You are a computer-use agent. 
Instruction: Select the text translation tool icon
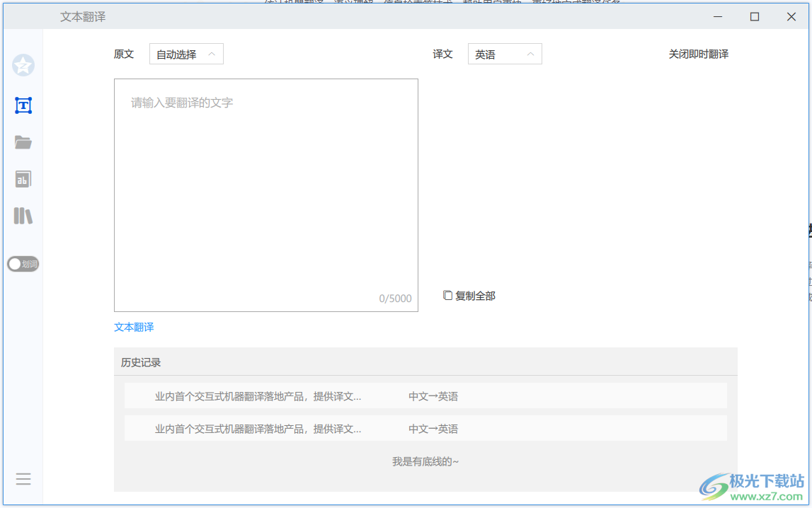coord(23,105)
